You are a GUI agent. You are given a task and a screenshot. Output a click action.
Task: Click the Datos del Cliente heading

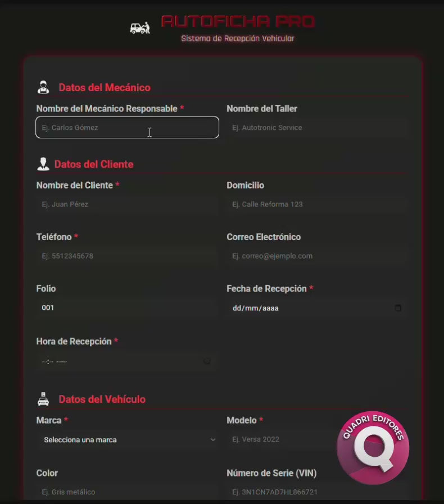[94, 164]
